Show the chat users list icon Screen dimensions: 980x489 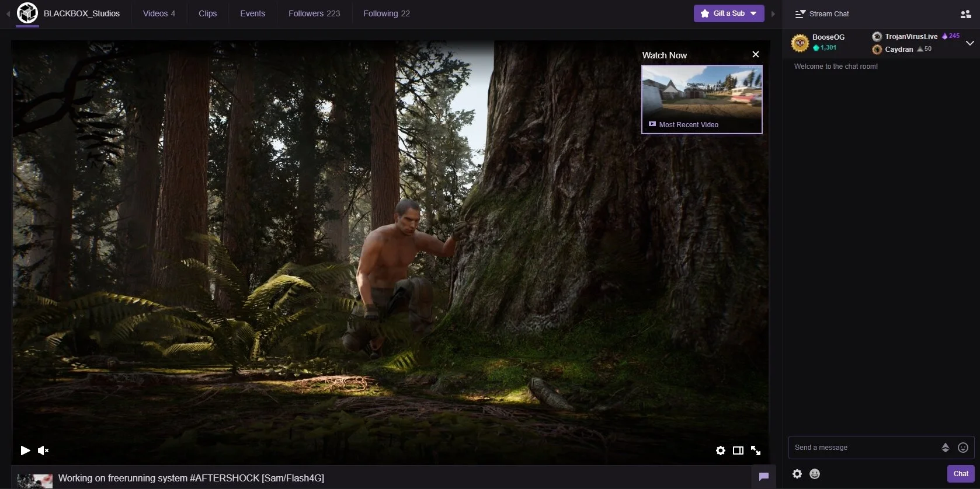click(x=965, y=13)
